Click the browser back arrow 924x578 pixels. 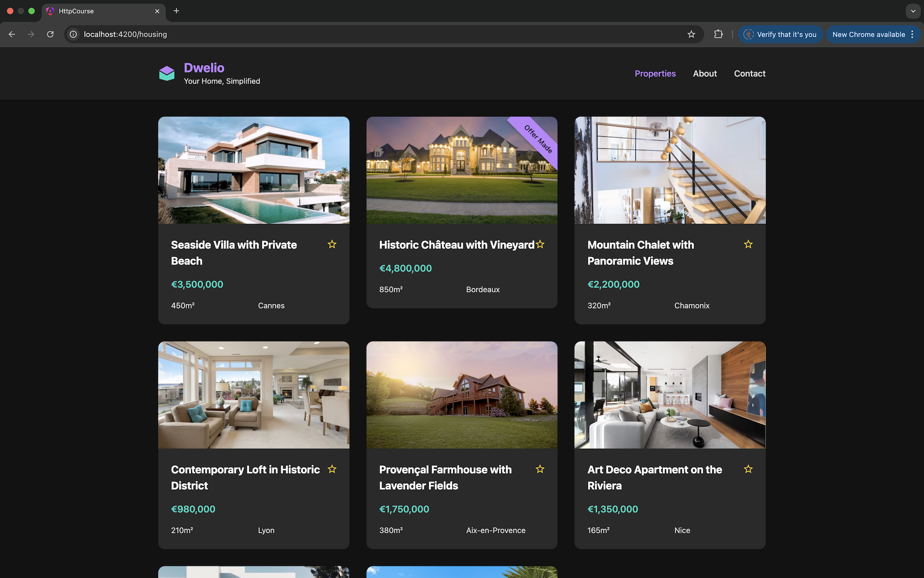(x=12, y=34)
